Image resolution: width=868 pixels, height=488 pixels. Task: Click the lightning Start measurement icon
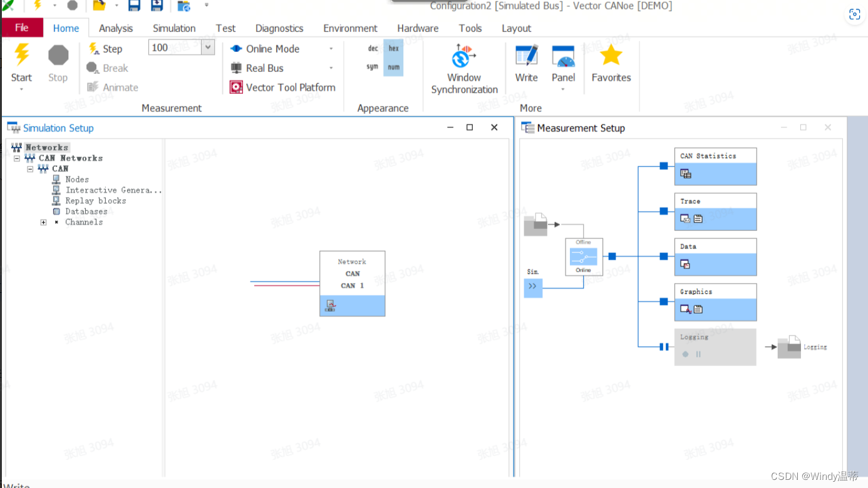[21, 55]
